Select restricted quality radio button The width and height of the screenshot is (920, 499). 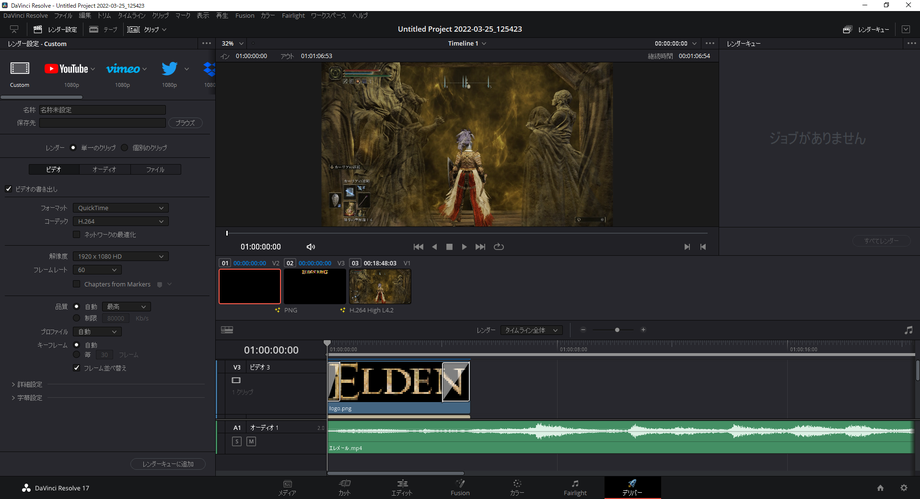pyautogui.click(x=76, y=318)
